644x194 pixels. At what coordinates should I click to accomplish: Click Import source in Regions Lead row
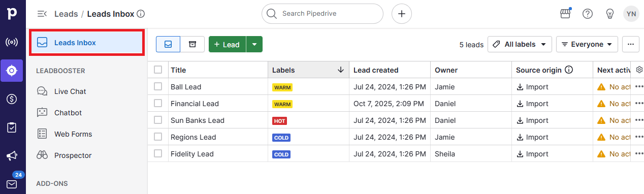coord(532,137)
